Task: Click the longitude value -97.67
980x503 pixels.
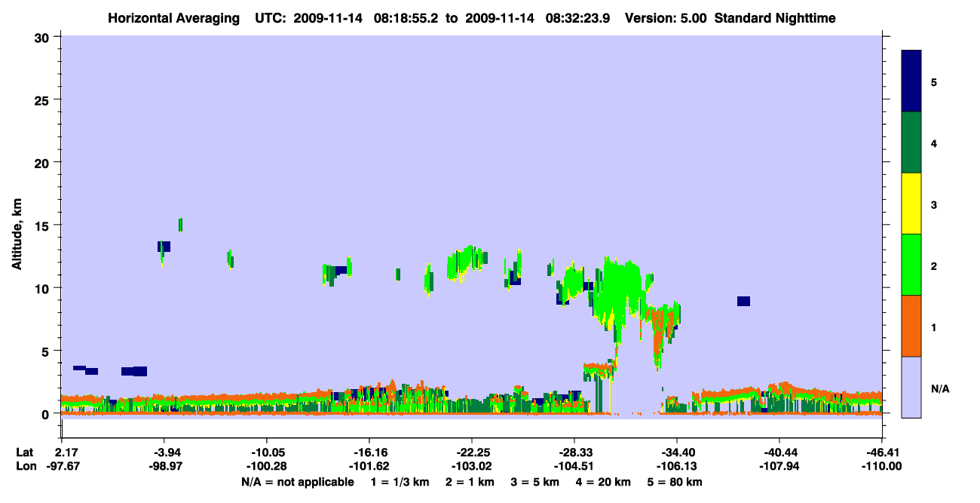Action: coord(62,467)
